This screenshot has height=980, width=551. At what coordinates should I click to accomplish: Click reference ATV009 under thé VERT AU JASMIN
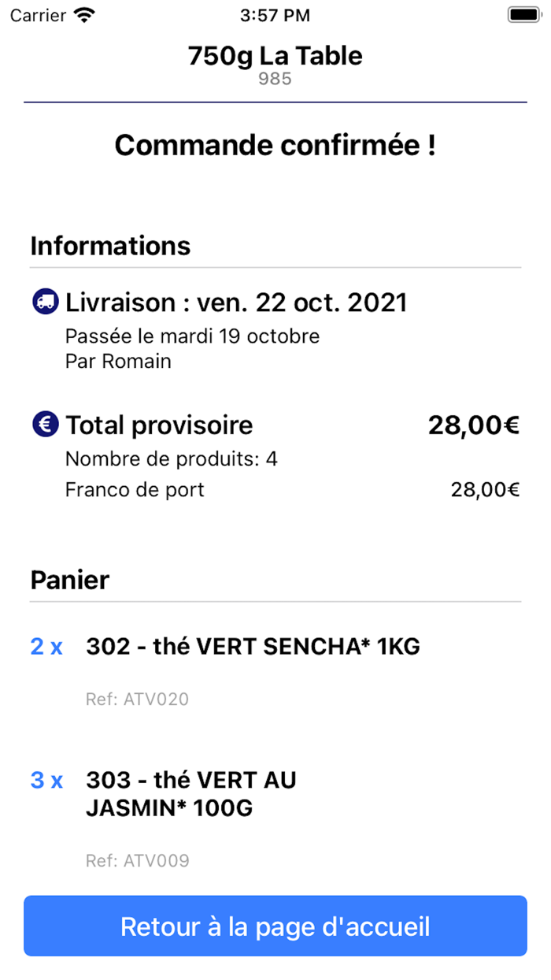coord(138,860)
